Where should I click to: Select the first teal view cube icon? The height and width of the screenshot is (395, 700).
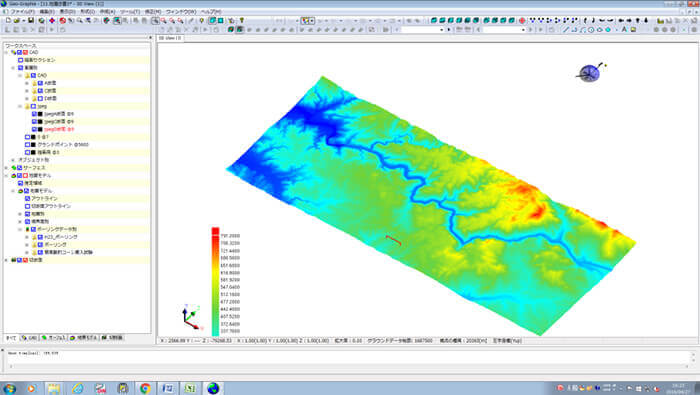433,21
